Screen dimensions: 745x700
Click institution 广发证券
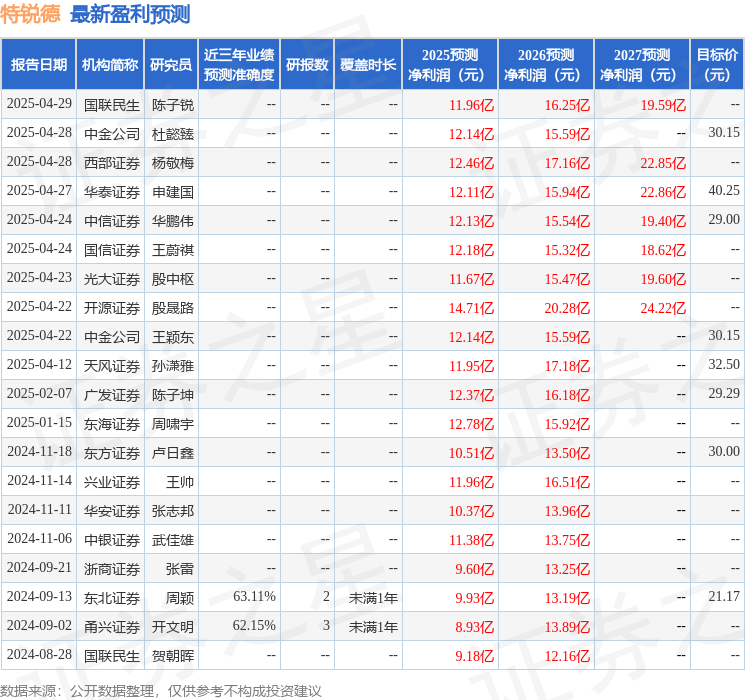click(112, 395)
